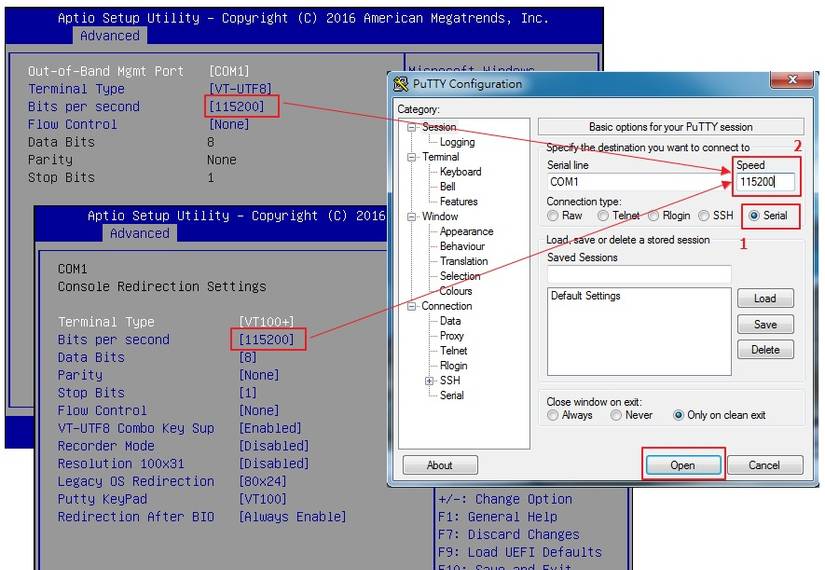
Task: Open the Selection category
Action: (460, 276)
